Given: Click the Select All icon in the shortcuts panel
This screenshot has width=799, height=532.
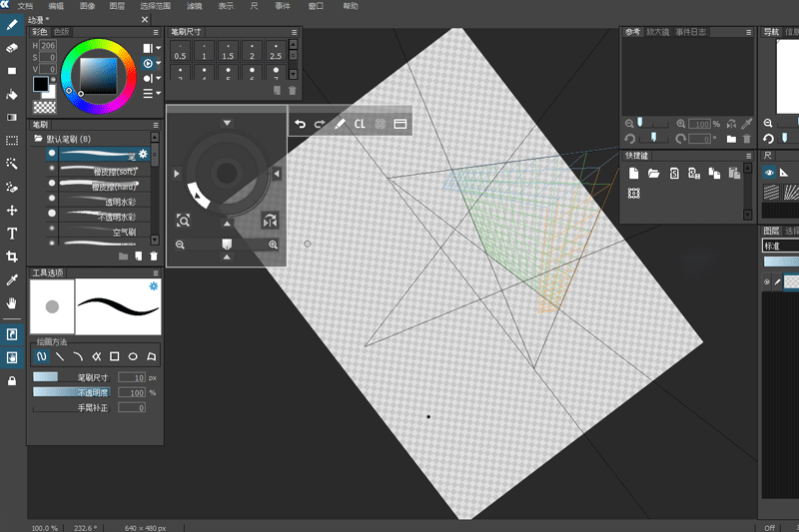Looking at the screenshot, I should (x=634, y=194).
